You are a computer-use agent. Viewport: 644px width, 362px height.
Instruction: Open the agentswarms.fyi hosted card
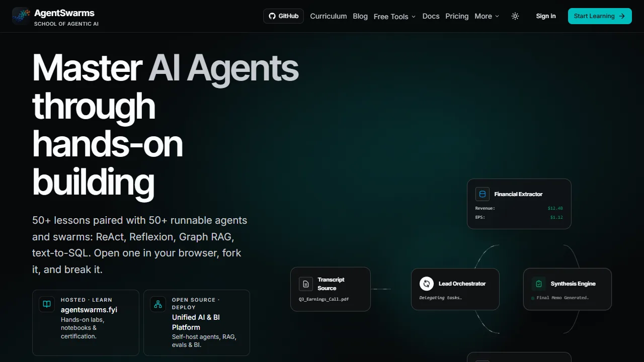(86, 323)
